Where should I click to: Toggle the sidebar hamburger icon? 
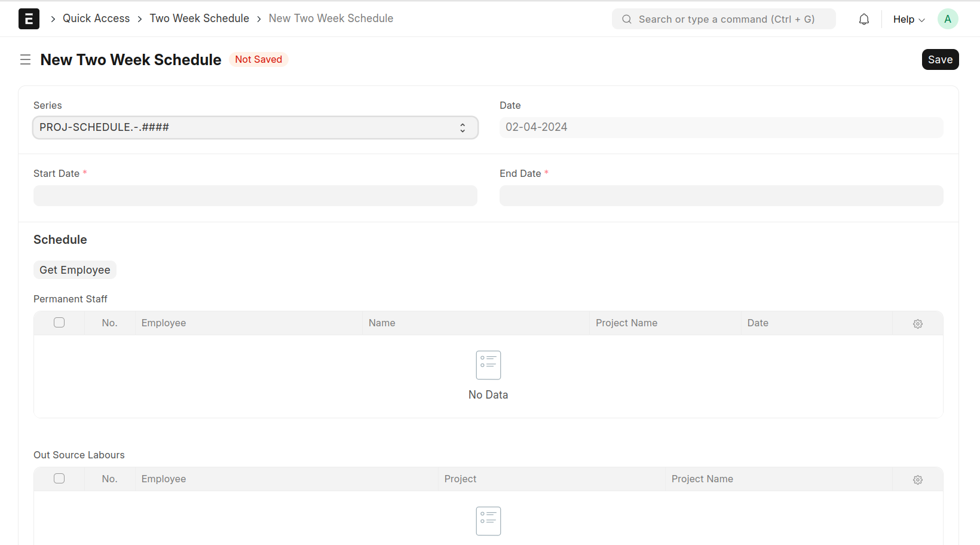(x=25, y=60)
